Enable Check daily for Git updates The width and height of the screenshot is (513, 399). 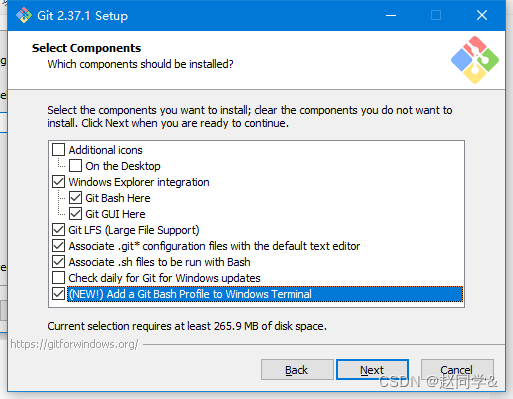[x=59, y=277]
